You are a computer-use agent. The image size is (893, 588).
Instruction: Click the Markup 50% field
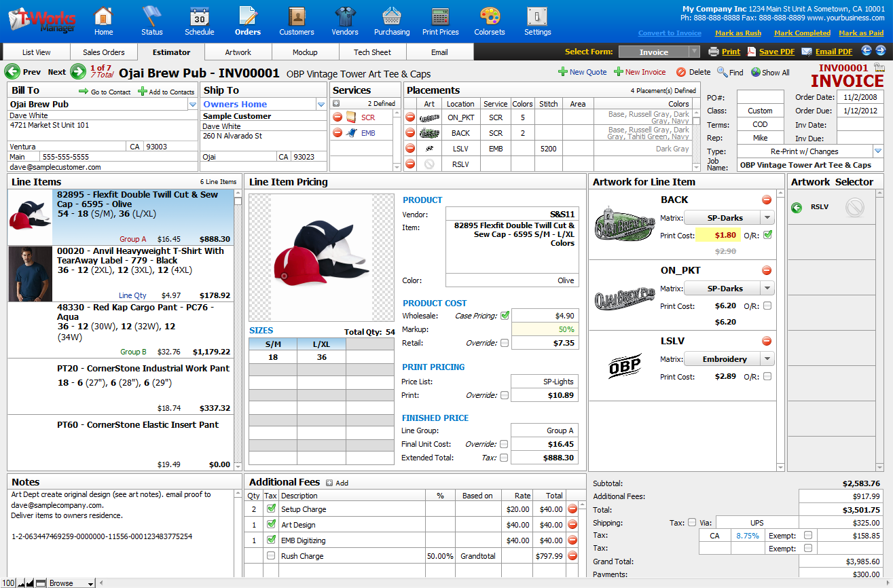click(545, 329)
